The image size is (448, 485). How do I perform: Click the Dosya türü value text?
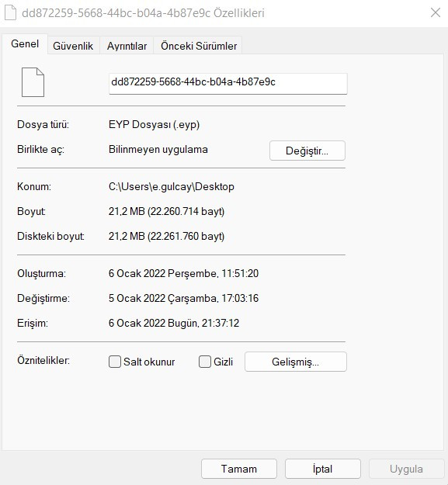154,124
